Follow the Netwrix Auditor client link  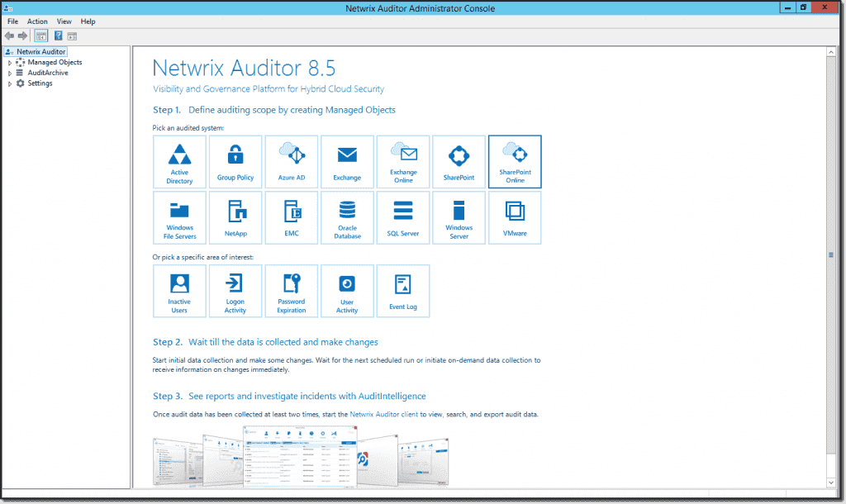pyautogui.click(x=383, y=415)
